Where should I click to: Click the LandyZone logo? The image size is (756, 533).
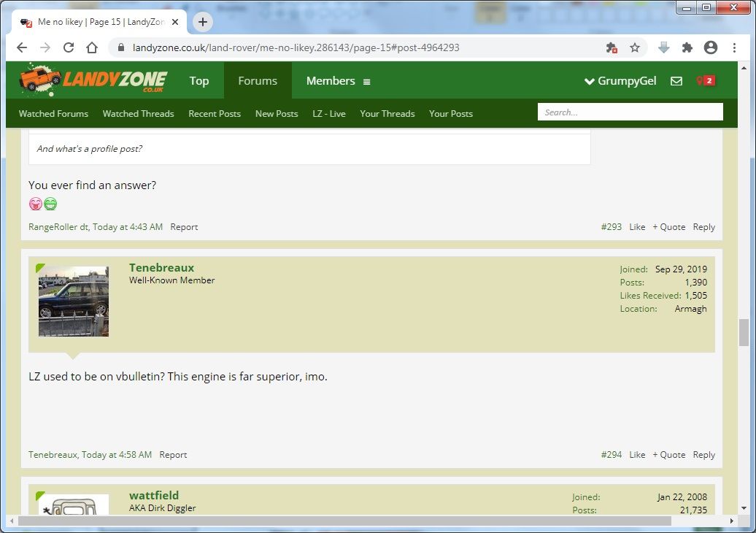93,79
